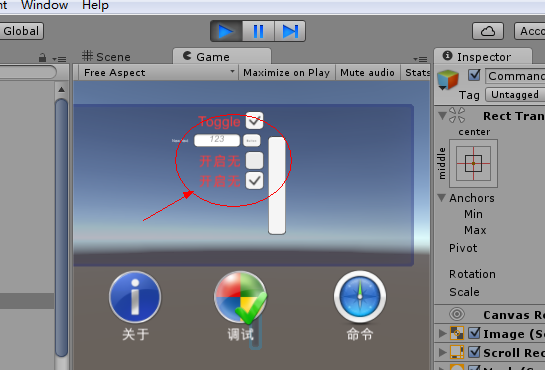Disable the Scroll Rect component checkbox

[474, 352]
